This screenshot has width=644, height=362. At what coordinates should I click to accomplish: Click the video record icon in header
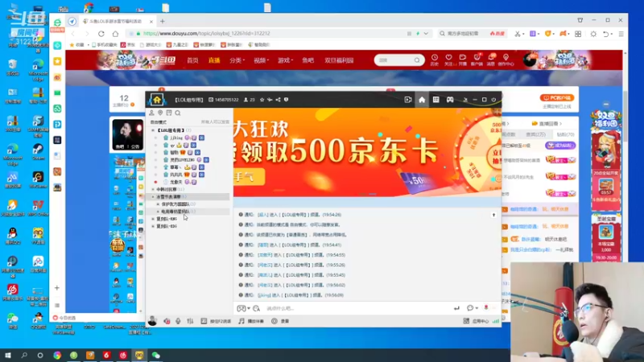click(x=408, y=100)
